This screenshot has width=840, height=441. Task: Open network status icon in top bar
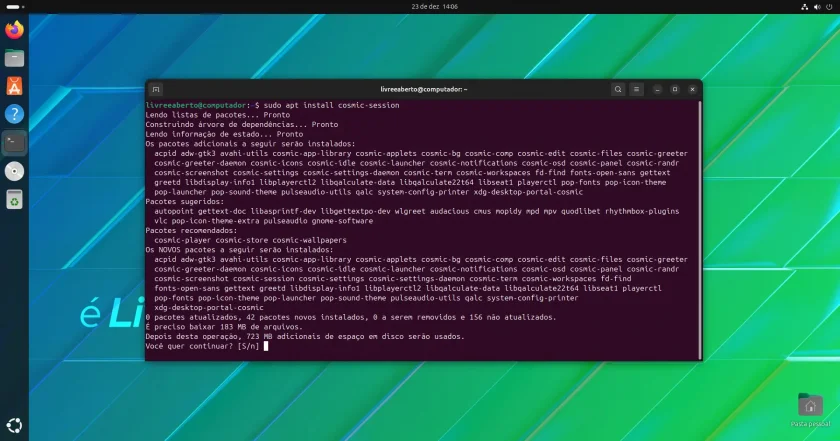(x=804, y=7)
